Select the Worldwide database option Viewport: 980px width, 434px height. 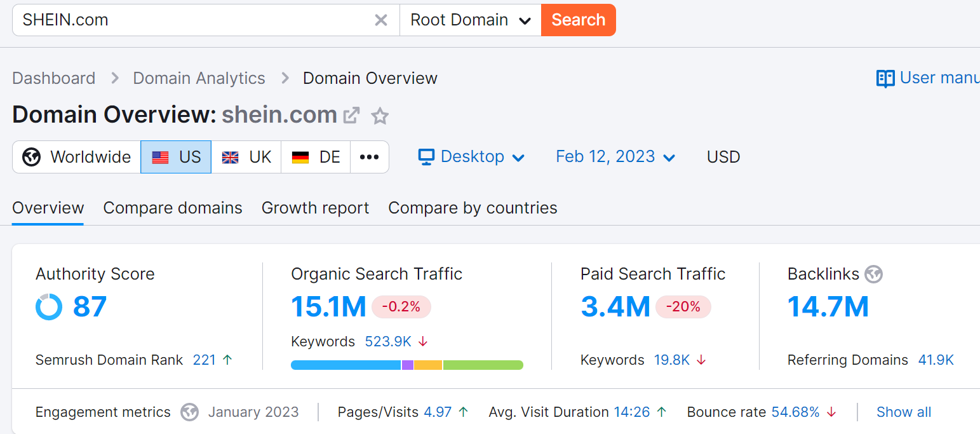[77, 157]
